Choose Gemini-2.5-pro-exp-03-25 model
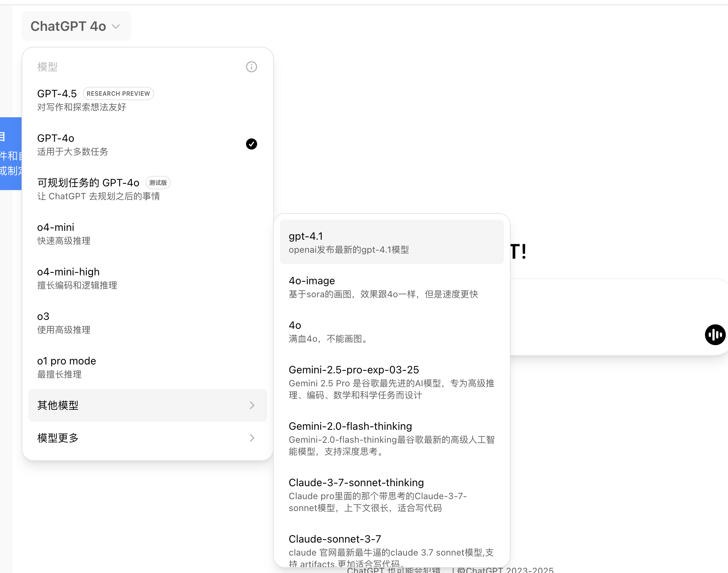Image resolution: width=728 pixels, height=573 pixels. [x=392, y=382]
